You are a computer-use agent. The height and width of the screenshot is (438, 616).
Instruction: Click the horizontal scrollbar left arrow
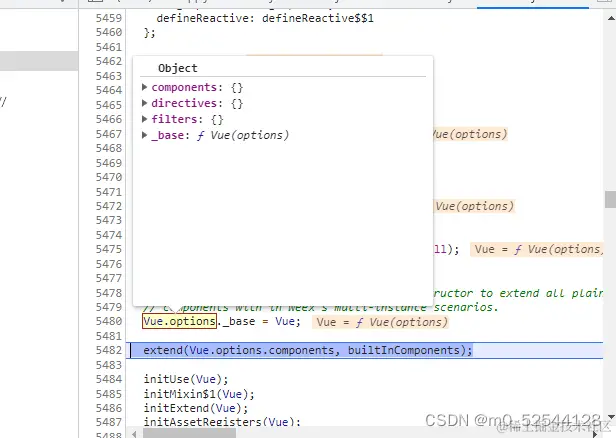point(134,434)
